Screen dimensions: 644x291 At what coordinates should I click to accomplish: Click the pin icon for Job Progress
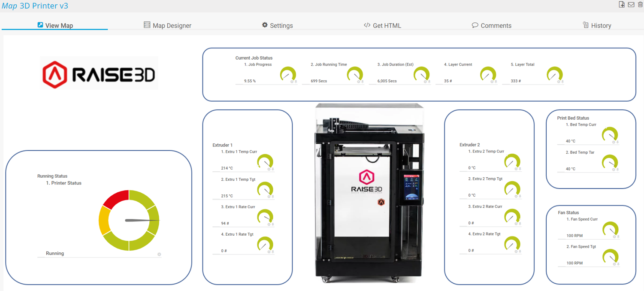(x=296, y=82)
